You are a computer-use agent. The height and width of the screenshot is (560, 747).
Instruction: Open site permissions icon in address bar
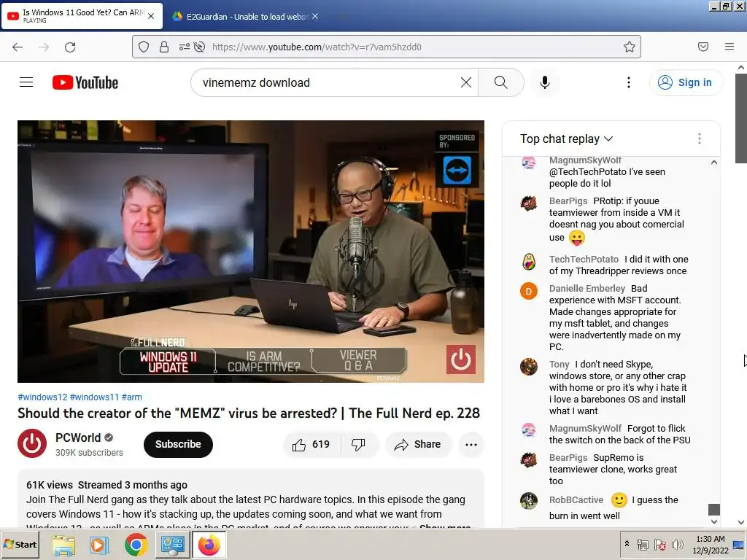[x=184, y=47]
